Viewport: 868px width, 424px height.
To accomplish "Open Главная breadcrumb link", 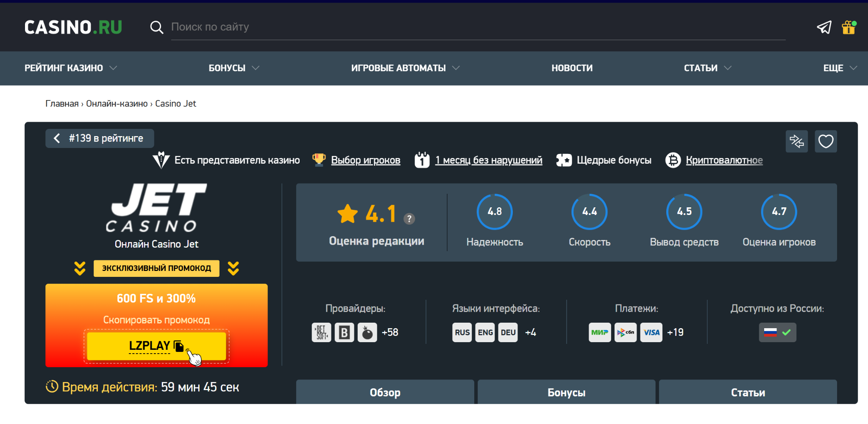I will click(x=62, y=104).
